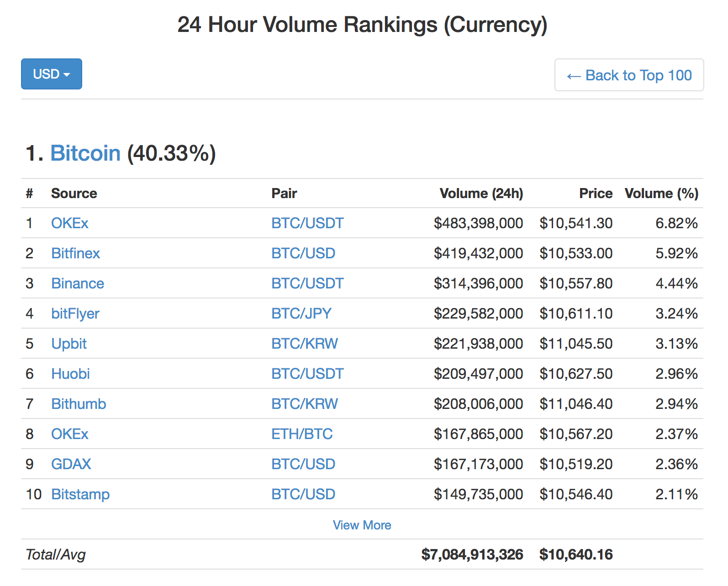Select the $10,627.50 price cell

tap(576, 374)
